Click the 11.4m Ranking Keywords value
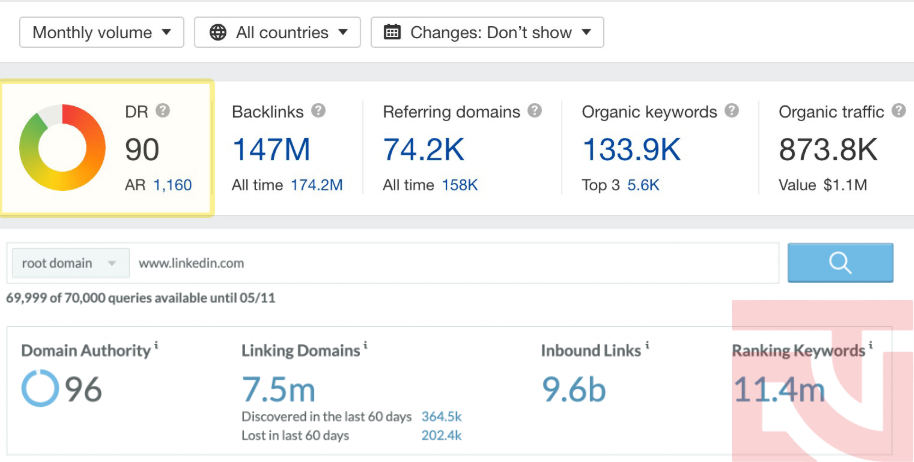The width and height of the screenshot is (914, 462). tap(779, 389)
